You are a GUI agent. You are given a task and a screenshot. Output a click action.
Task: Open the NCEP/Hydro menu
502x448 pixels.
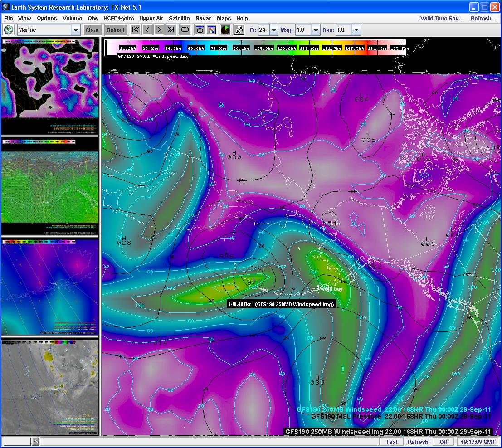(x=118, y=19)
